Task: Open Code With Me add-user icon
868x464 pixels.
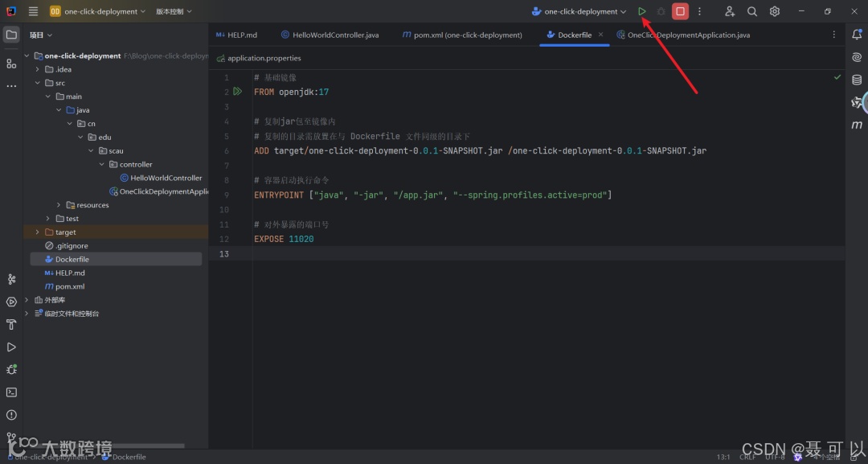Action: (730, 11)
